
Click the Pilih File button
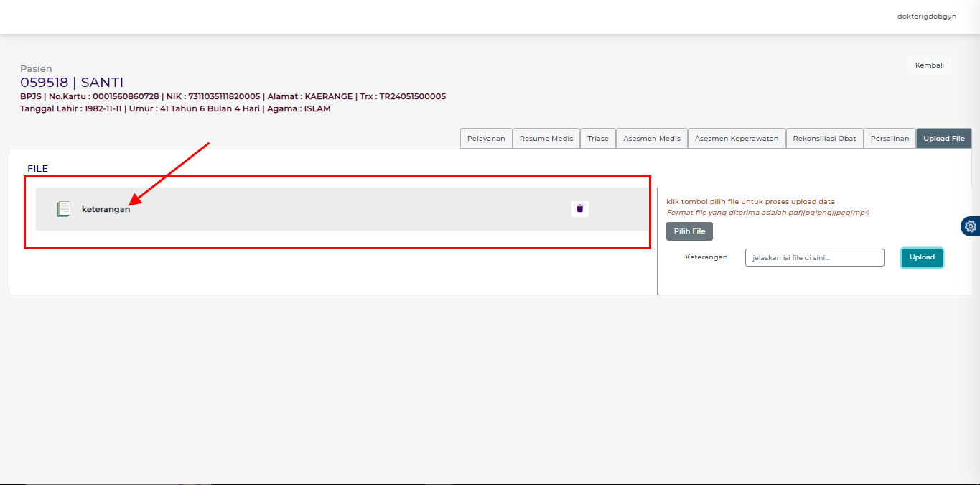[x=689, y=231]
